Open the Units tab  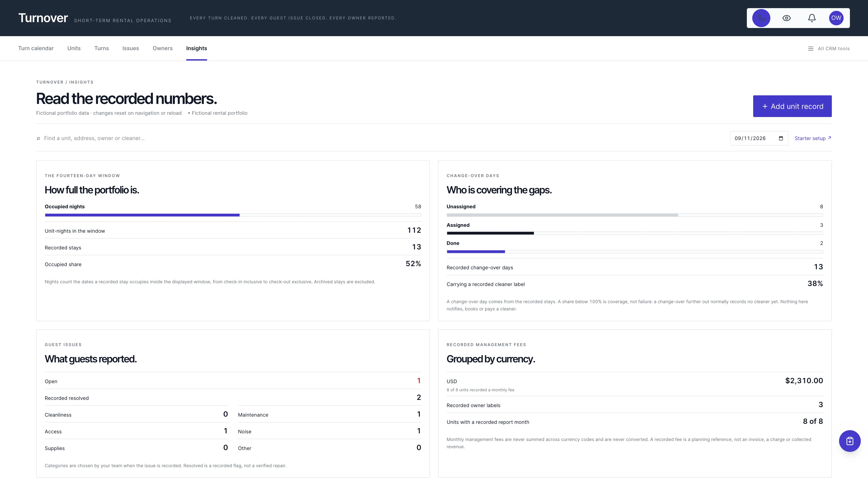[74, 48]
